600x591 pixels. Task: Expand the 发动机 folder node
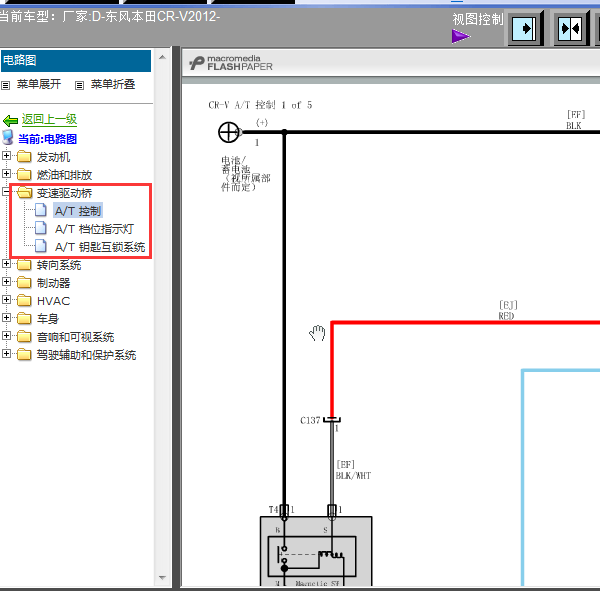6,155
